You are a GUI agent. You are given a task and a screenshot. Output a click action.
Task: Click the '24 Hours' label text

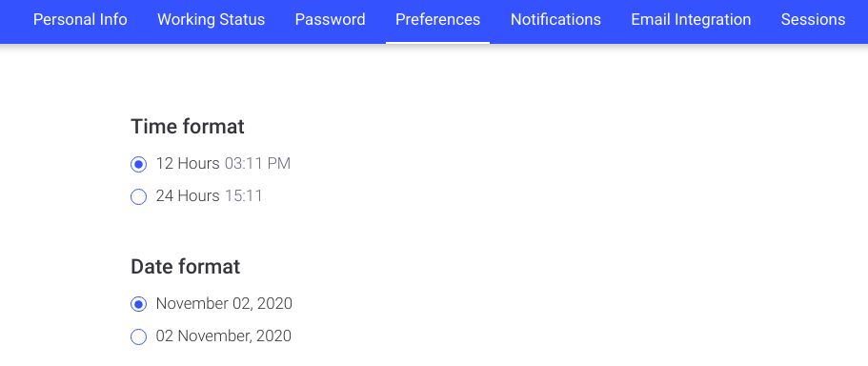(x=188, y=196)
